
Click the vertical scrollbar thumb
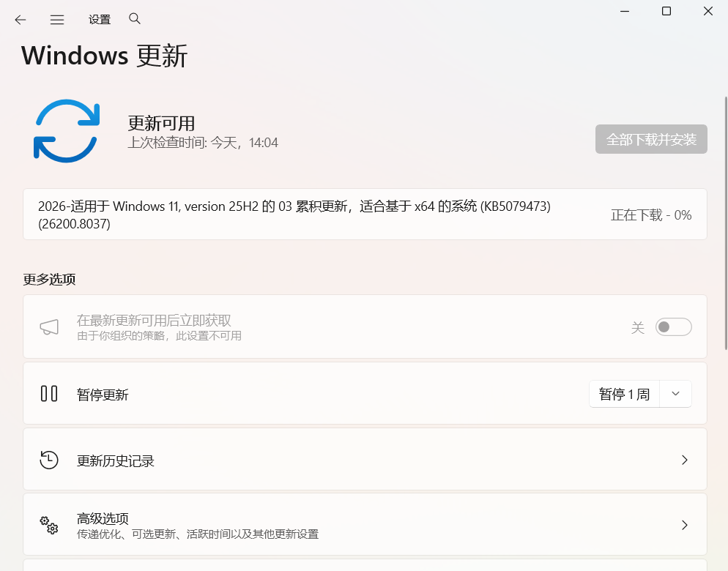pyautogui.click(x=726, y=223)
